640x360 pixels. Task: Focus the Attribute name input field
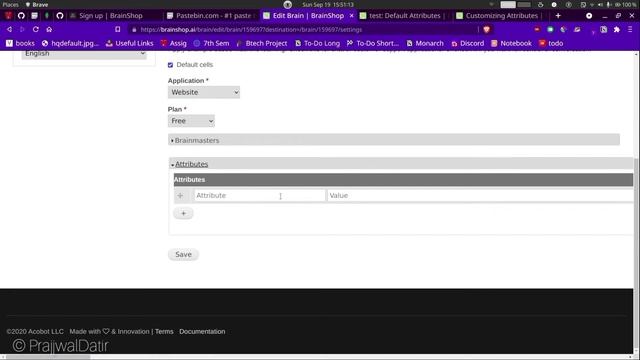(260, 196)
